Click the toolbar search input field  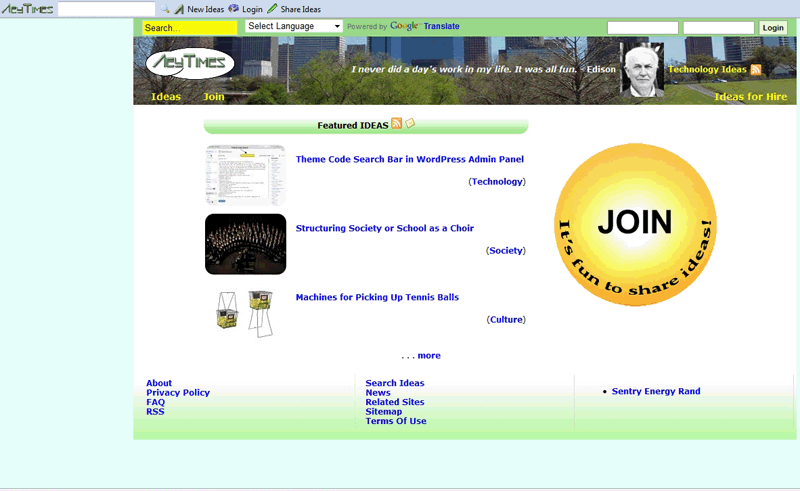pyautogui.click(x=106, y=9)
